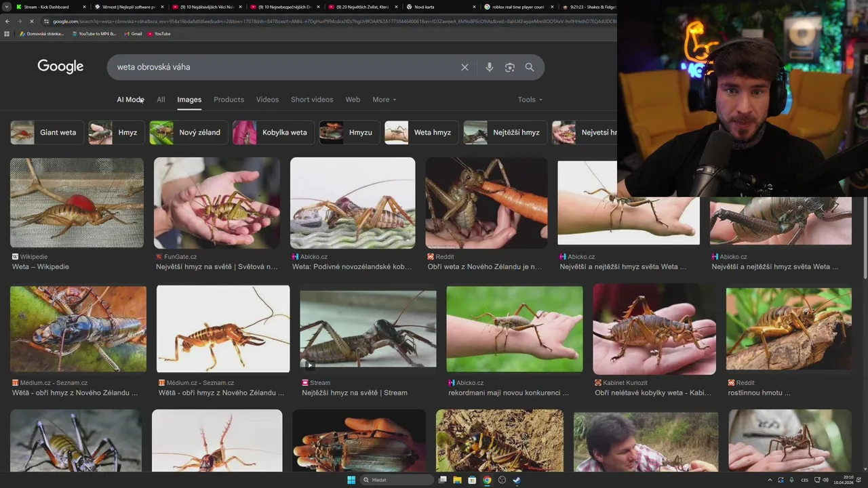
Task: Open the apps grid in bookmarks bar
Action: tap(8, 34)
